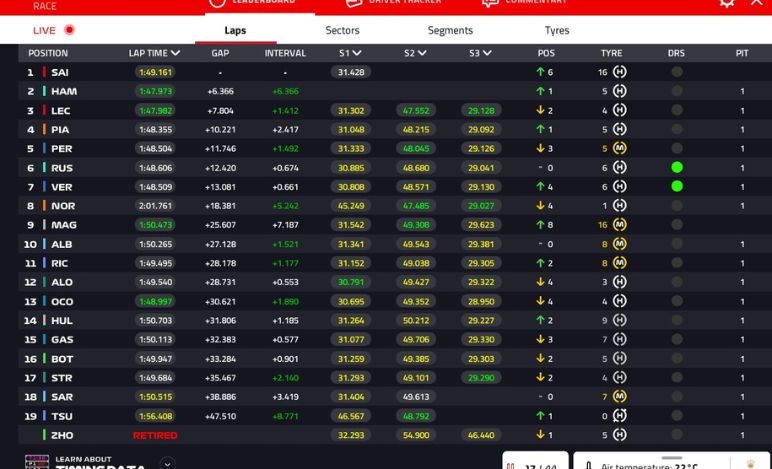Click Sainz's inactive DRS indicator
This screenshot has height=469, width=772.
click(x=677, y=72)
